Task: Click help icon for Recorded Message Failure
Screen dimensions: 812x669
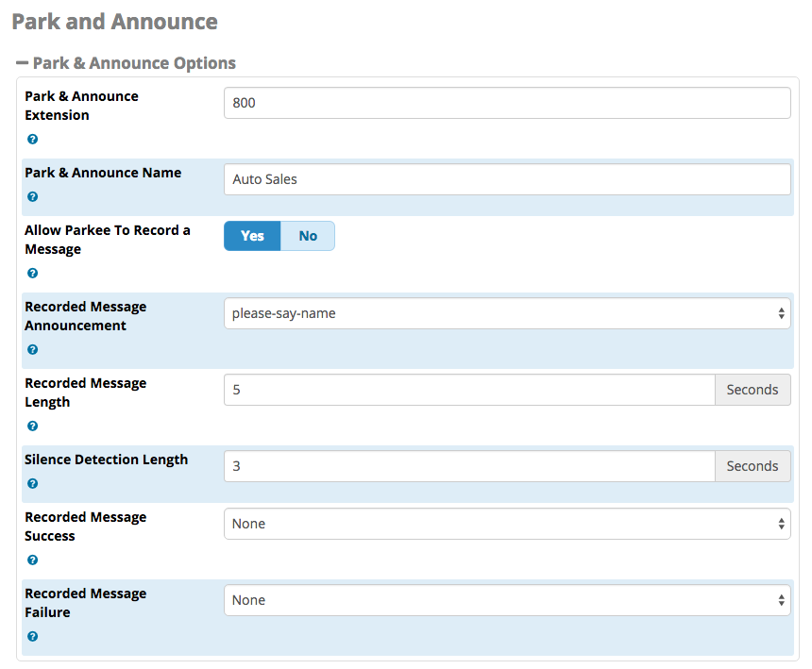Action: click(x=33, y=637)
